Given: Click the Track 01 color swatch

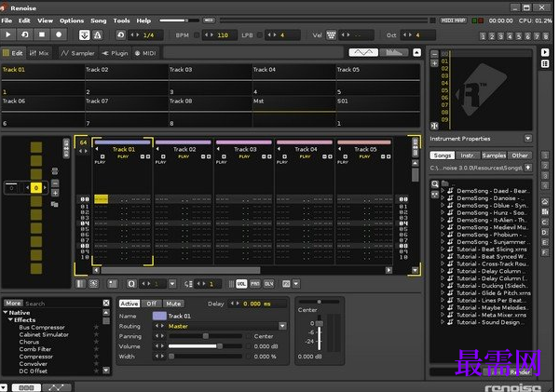Looking at the screenshot, I should tap(159, 316).
